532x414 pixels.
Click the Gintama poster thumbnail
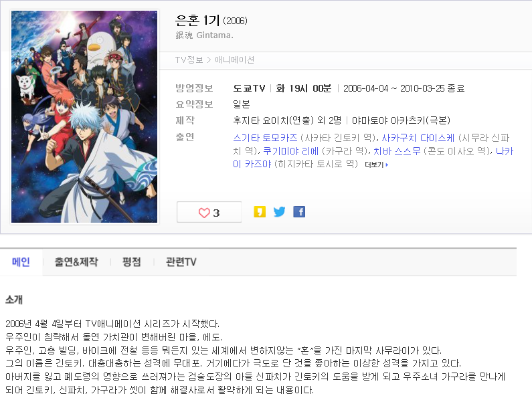click(84, 116)
